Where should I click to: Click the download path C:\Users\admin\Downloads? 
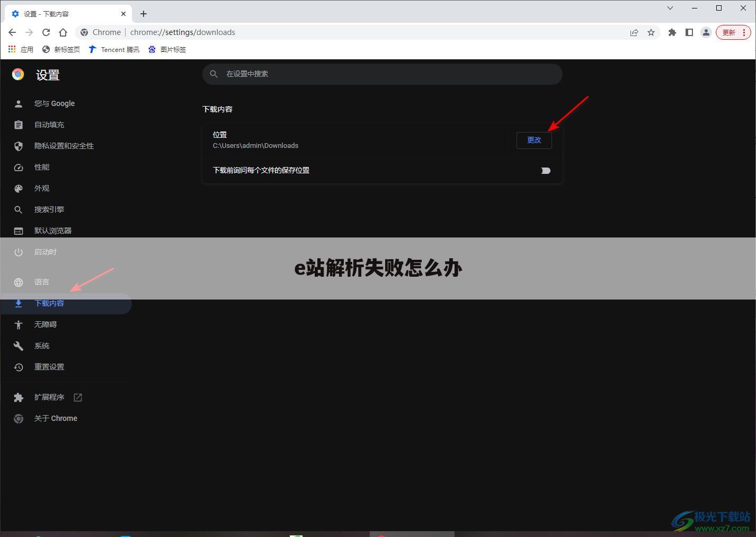[x=255, y=145]
